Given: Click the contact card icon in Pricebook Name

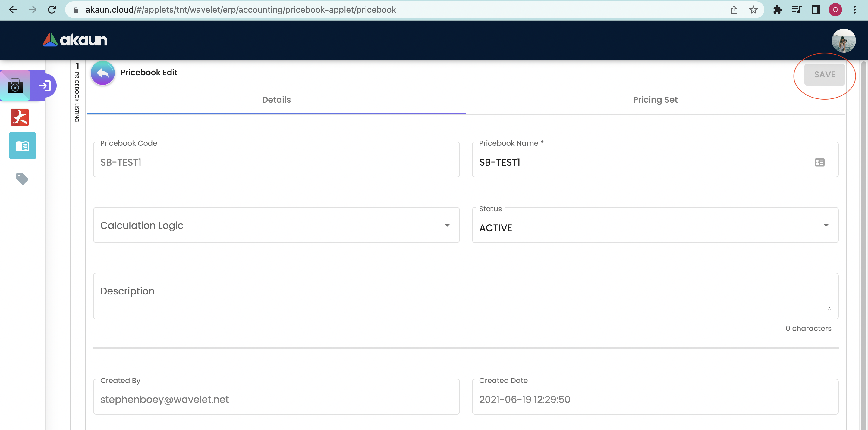Looking at the screenshot, I should [x=819, y=162].
